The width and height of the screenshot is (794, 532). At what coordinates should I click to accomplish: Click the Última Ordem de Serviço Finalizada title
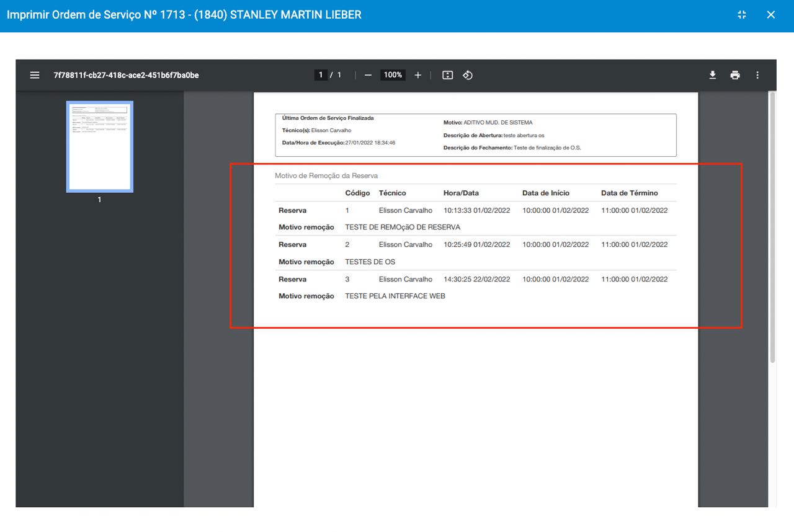(328, 118)
